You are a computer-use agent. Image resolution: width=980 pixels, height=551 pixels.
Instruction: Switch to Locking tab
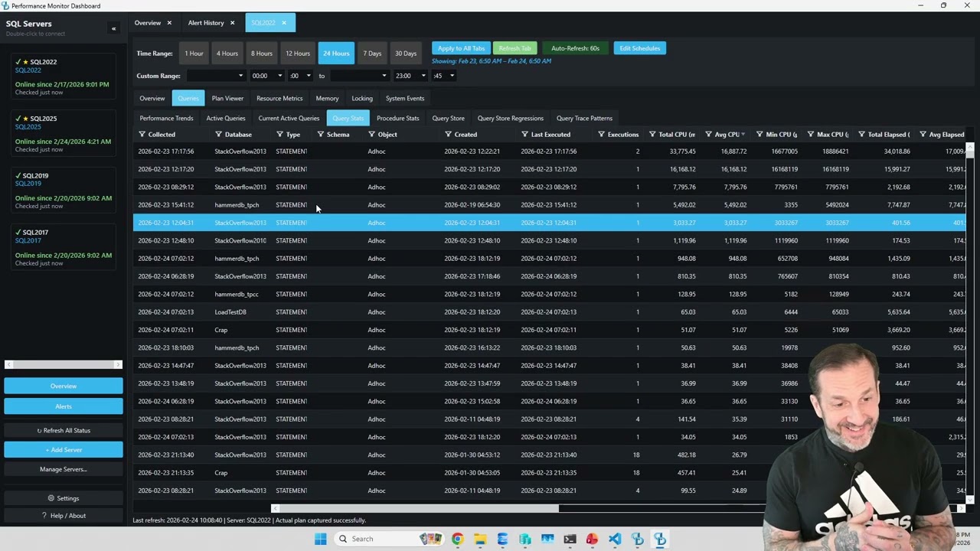point(362,99)
